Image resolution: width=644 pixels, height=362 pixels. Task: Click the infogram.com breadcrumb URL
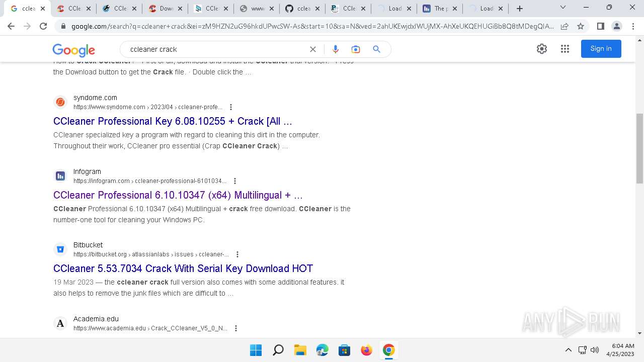tap(150, 181)
